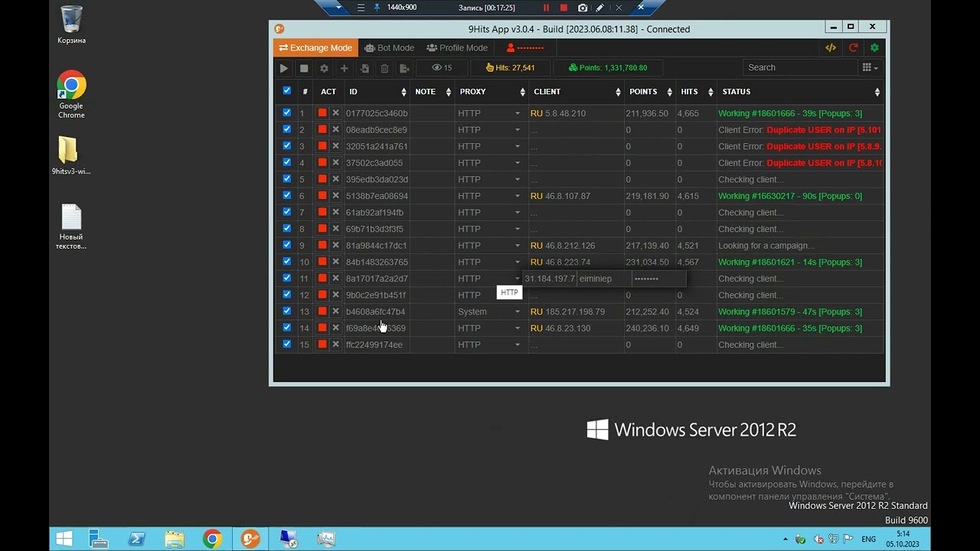This screenshot has width=980, height=551.
Task: Click the red refresh icon in header
Action: (853, 47)
